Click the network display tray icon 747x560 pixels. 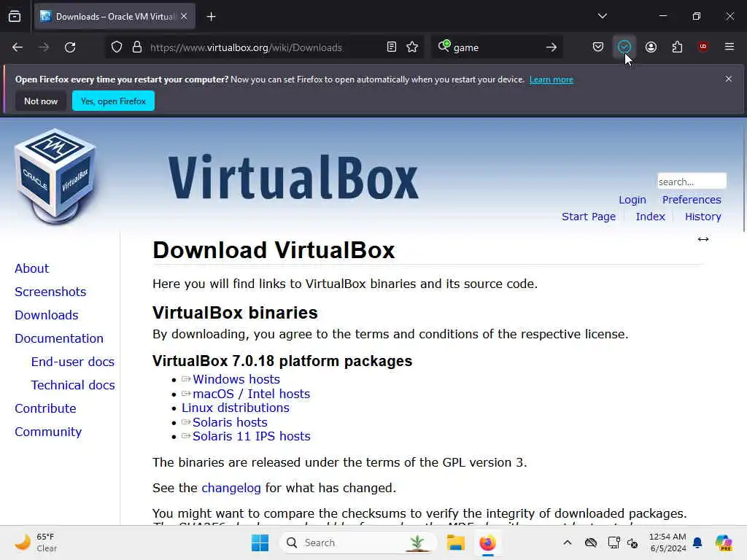(614, 542)
